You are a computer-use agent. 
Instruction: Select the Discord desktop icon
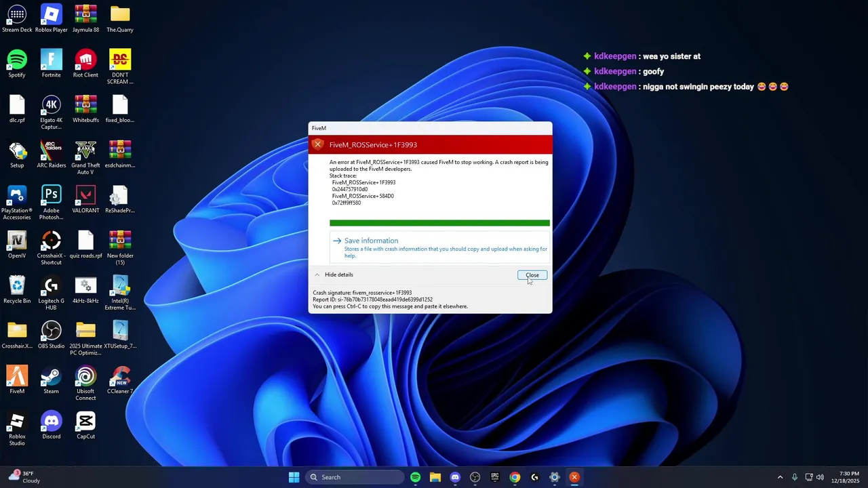coord(51,425)
